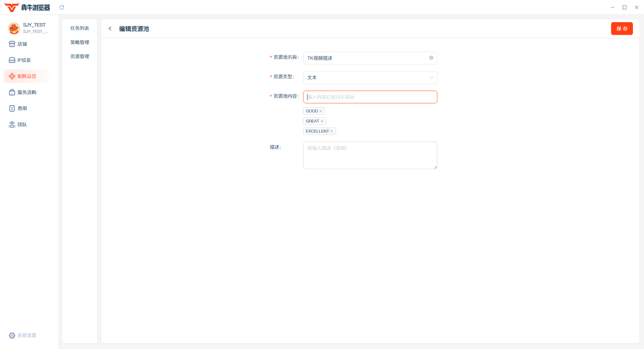This screenshot has width=644, height=349.
Task: Click the 保存 save button
Action: [622, 29]
